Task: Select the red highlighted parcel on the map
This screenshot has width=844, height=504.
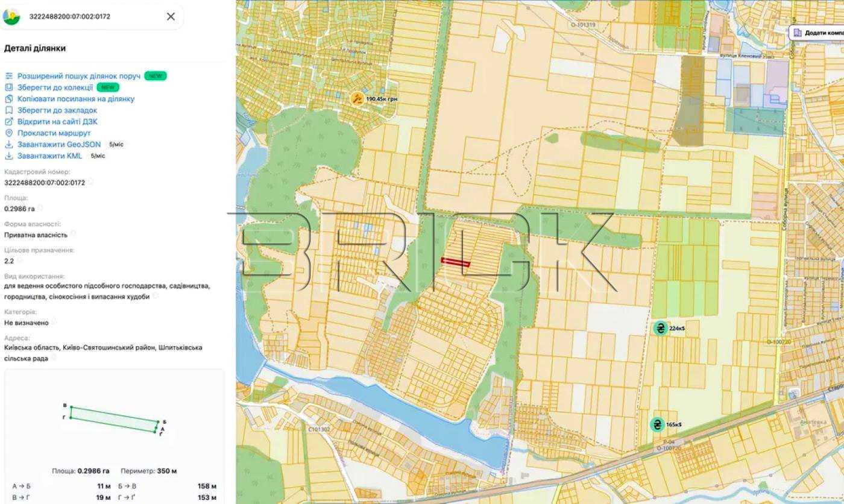Action: [455, 262]
